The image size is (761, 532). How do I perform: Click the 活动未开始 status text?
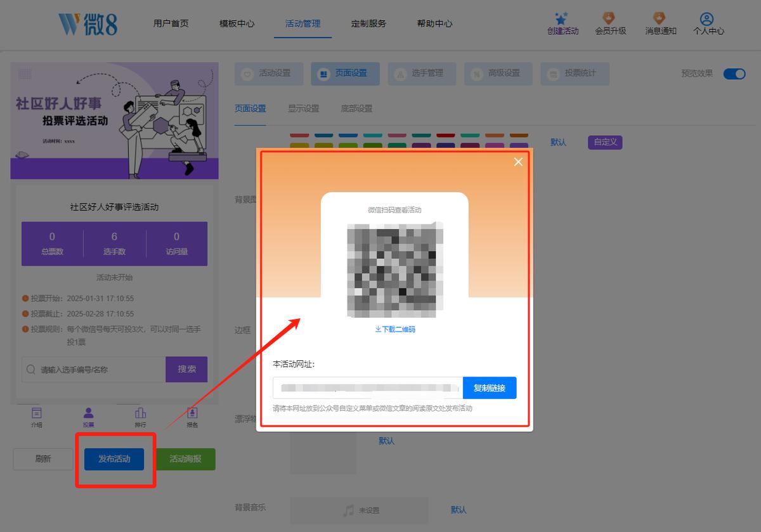coord(114,277)
